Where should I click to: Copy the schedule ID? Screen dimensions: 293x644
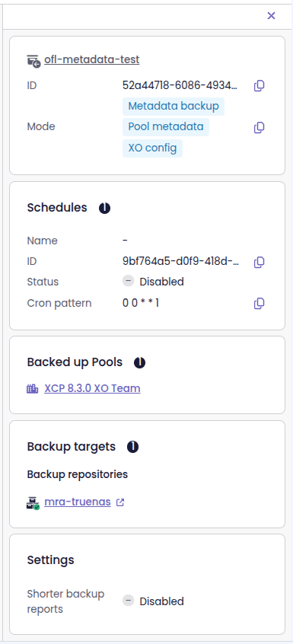pos(259,262)
